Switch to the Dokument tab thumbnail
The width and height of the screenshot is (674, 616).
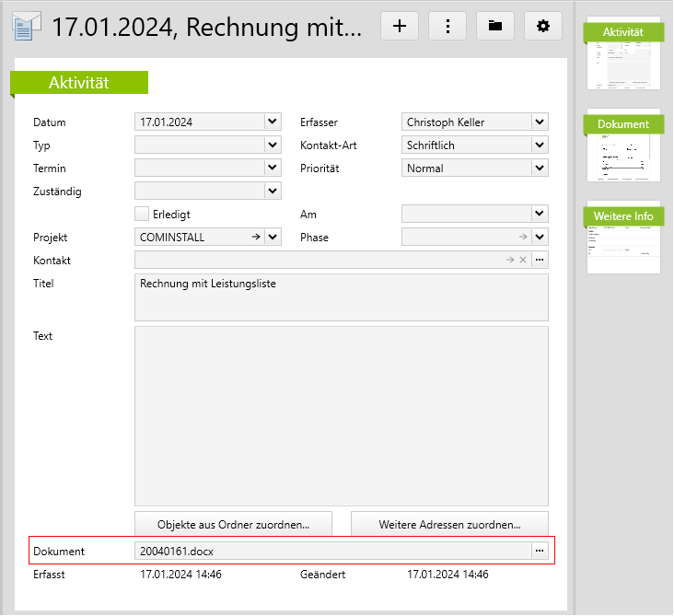(x=623, y=147)
